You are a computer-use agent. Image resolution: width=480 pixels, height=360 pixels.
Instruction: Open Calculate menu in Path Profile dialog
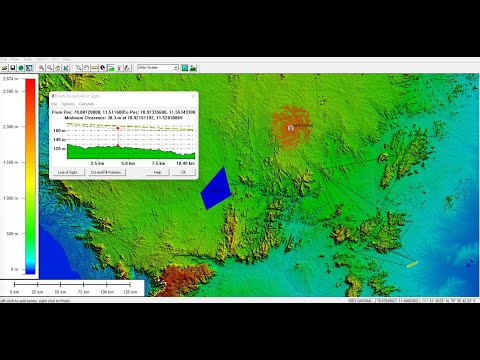(x=86, y=104)
